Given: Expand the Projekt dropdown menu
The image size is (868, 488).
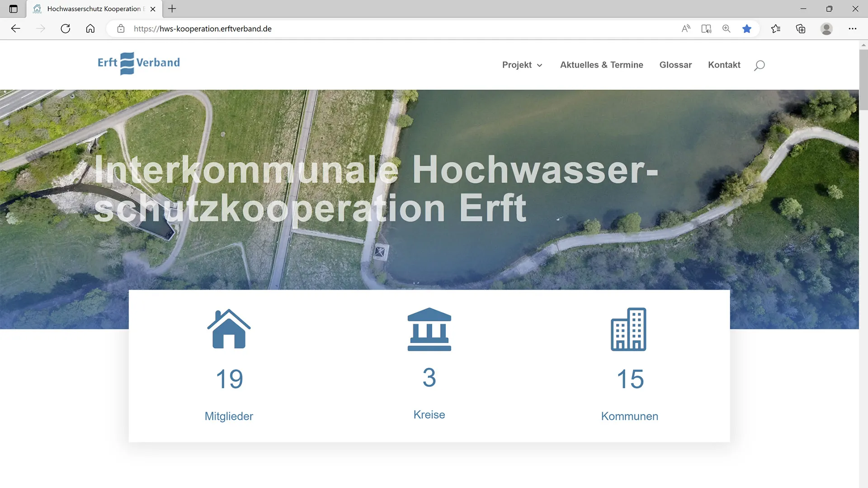Looking at the screenshot, I should (x=522, y=65).
